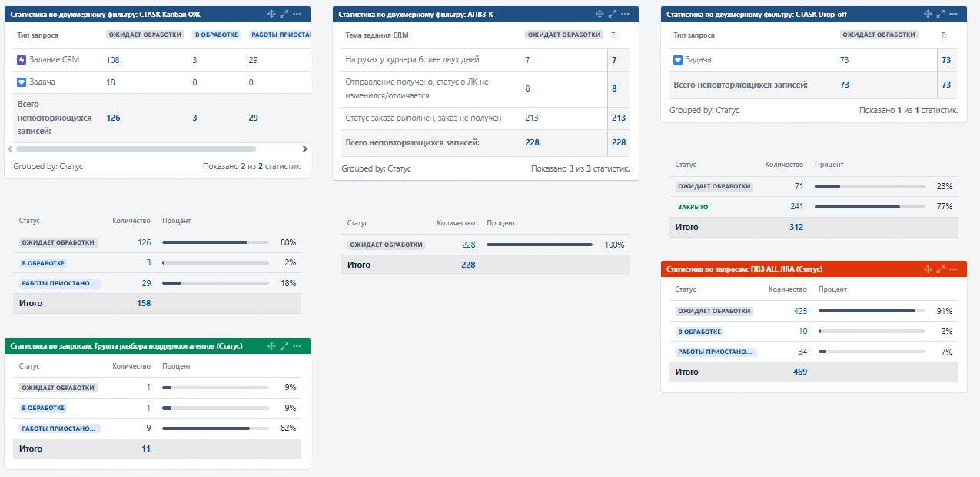
Task: Maximize the red ПВЗ ALL JIRA gadget
Action: click(x=941, y=269)
